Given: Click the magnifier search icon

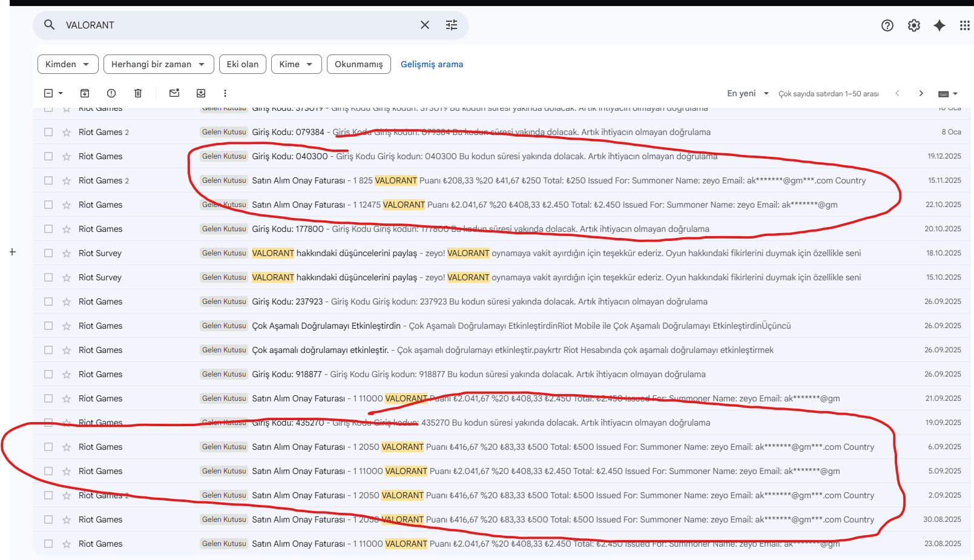Looking at the screenshot, I should pyautogui.click(x=50, y=25).
